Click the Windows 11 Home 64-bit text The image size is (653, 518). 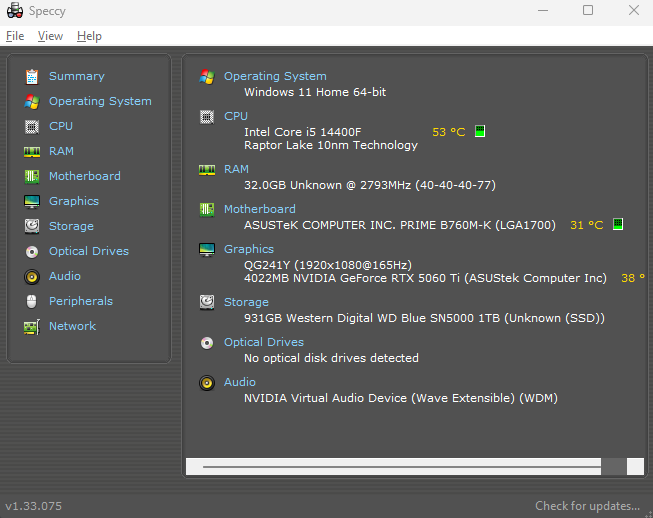click(x=315, y=92)
